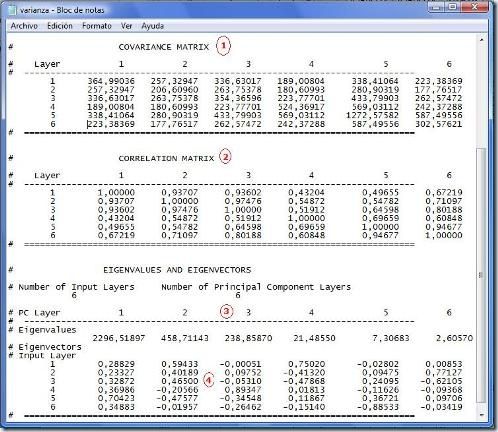Click covariance value 433,79903 in row 3
The width and height of the screenshot is (498, 432).
click(x=375, y=98)
